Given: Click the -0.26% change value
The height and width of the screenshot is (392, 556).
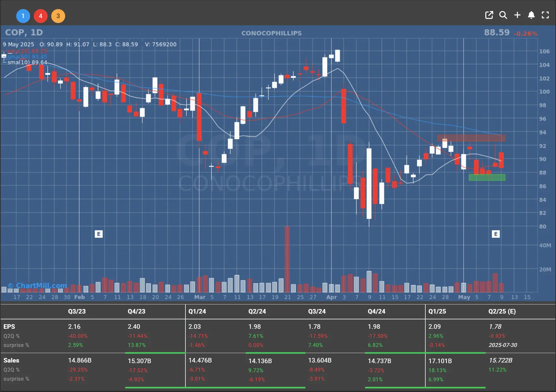Looking at the screenshot, I should [x=526, y=33].
